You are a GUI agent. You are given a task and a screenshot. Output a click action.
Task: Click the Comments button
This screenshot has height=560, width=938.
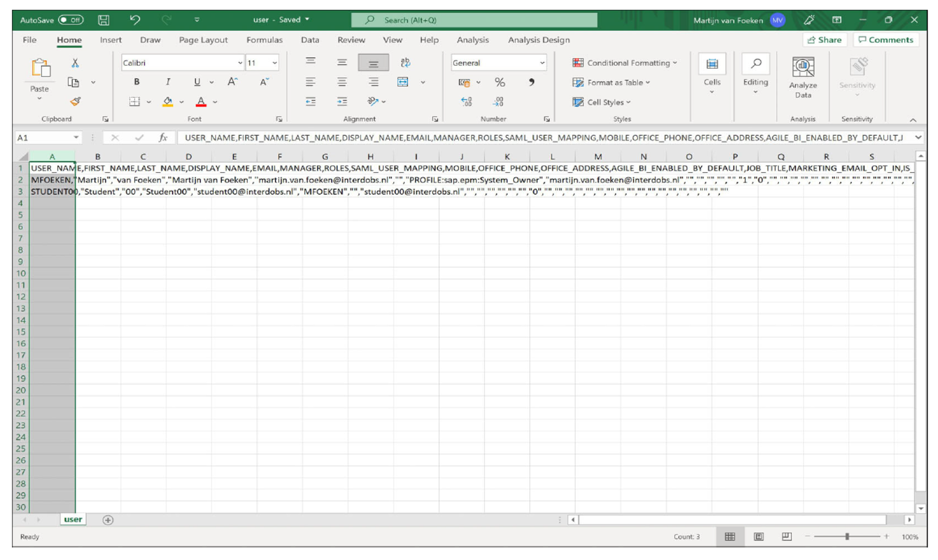click(886, 40)
